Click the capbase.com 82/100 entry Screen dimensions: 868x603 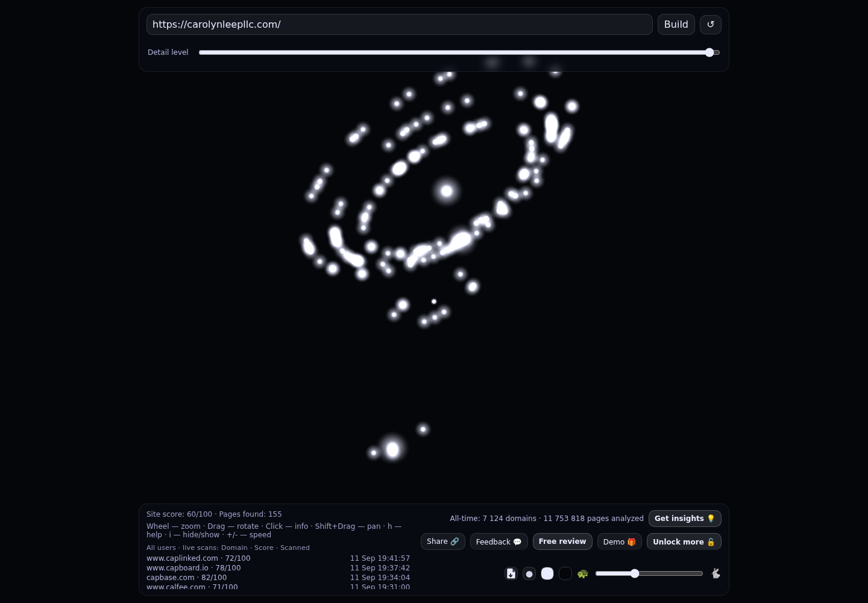click(278, 578)
